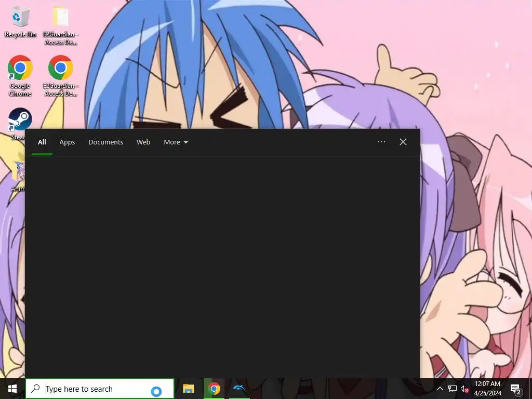Open the E2Guardian folder icon on the desktop
Screen dimensions: 532x399
(x=61, y=24)
